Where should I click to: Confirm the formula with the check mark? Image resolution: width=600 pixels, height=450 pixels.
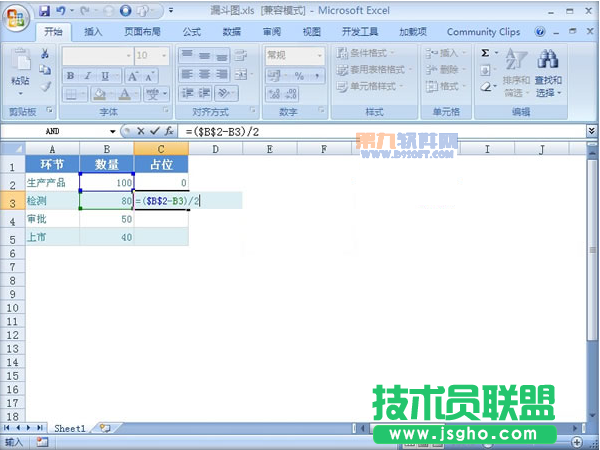pyautogui.click(x=155, y=131)
